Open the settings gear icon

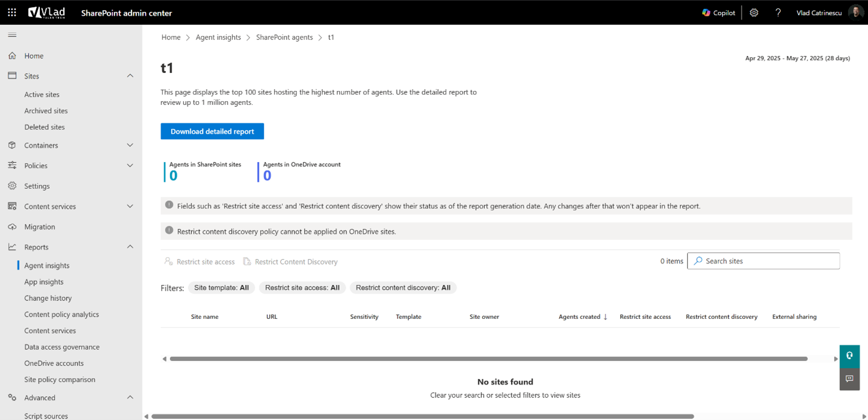[753, 12]
